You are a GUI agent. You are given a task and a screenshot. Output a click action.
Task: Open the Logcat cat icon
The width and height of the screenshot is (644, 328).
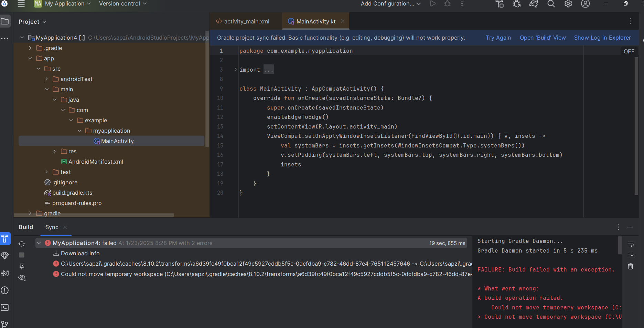[5, 273]
